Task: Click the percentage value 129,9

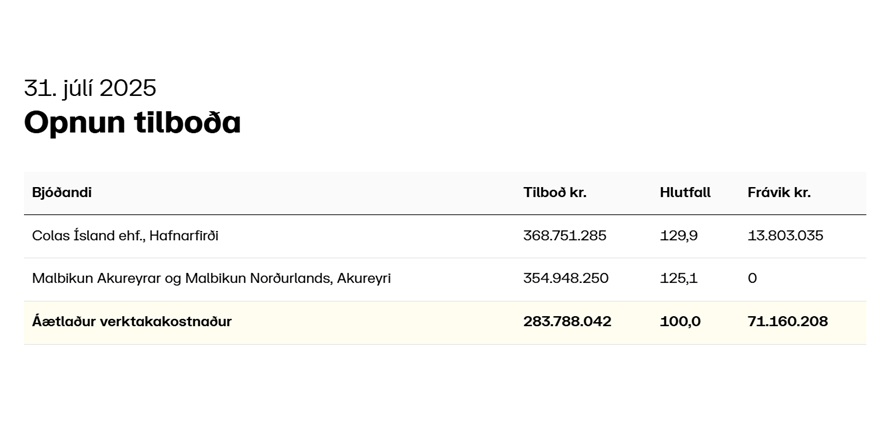Action: tap(679, 236)
